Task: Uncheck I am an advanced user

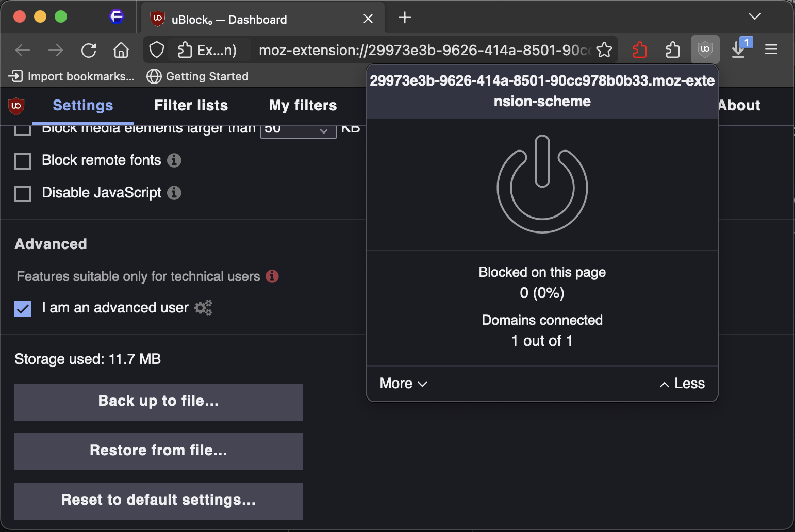Action: 23,308
